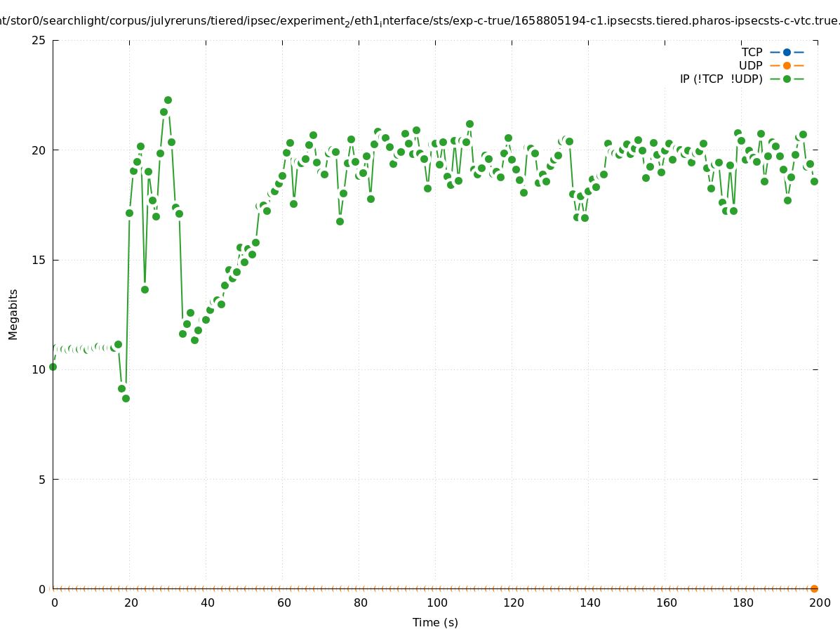Click the file path title at top
The height and width of the screenshot is (632, 840).
420,21
